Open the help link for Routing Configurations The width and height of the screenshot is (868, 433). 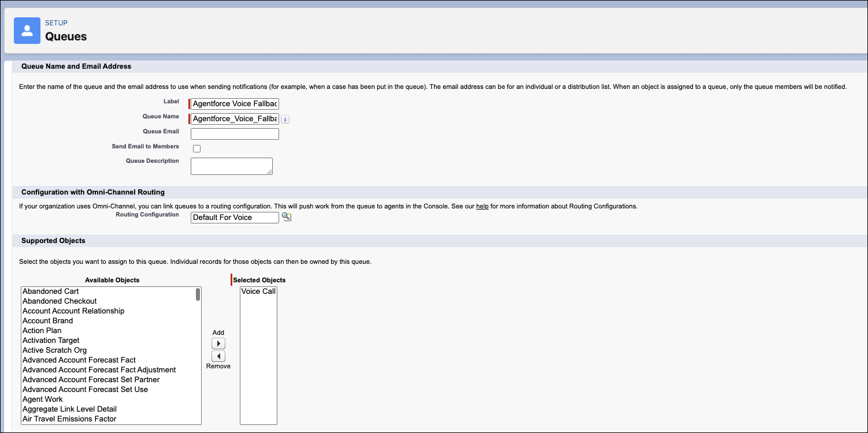483,206
